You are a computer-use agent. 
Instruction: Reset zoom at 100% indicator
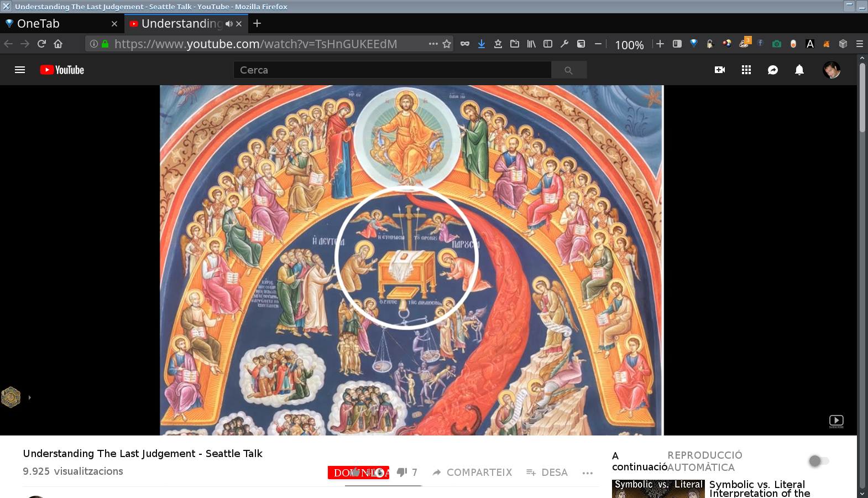[x=629, y=45]
